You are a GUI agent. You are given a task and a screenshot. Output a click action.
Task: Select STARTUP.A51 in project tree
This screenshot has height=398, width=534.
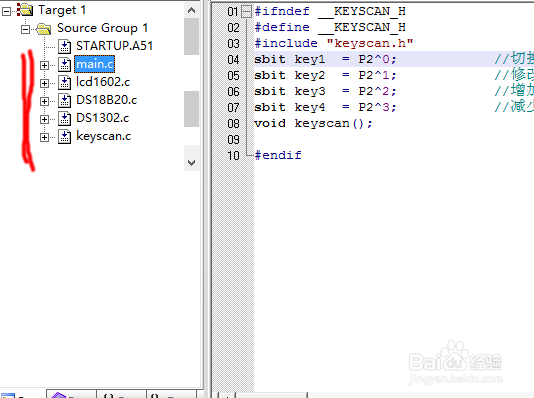click(x=114, y=46)
